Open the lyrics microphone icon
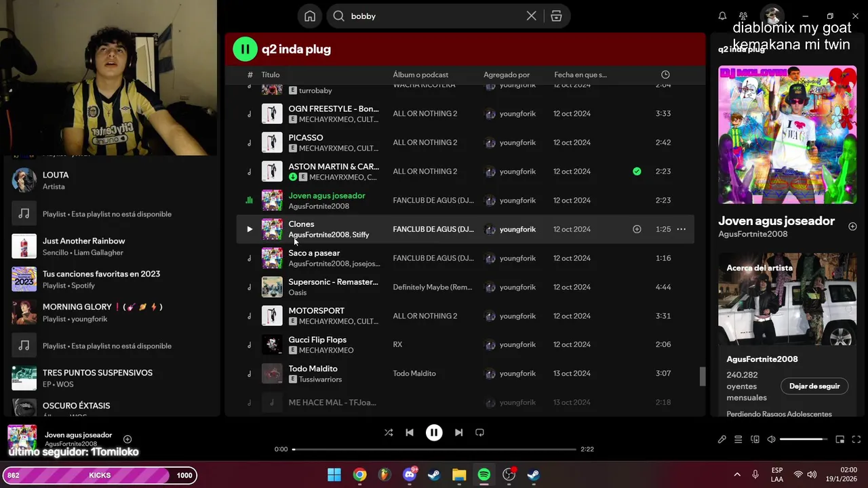Screen dimensions: 868x488 722,439
